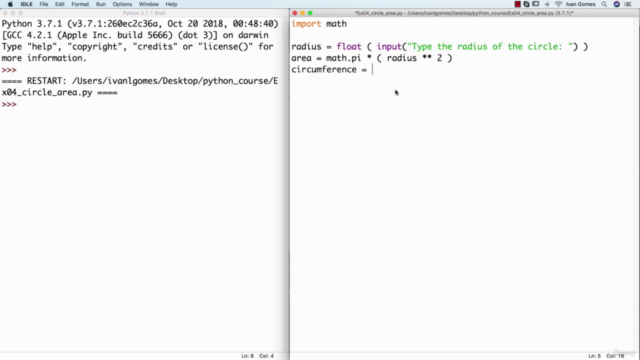Open Siri from the menu bar
The image size is (640, 360).
(x=617, y=4)
